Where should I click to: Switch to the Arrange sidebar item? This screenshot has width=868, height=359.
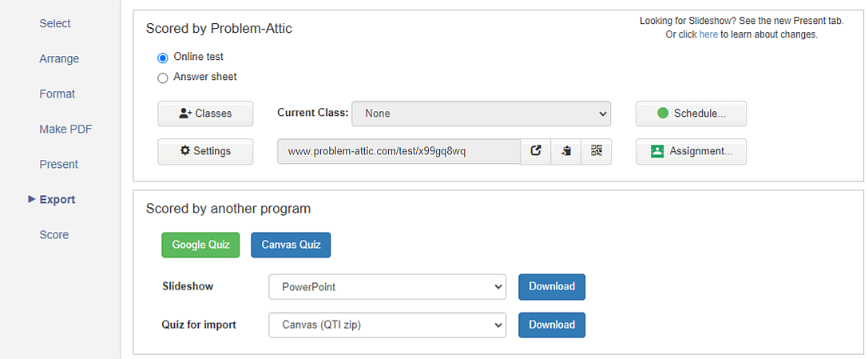(x=59, y=58)
